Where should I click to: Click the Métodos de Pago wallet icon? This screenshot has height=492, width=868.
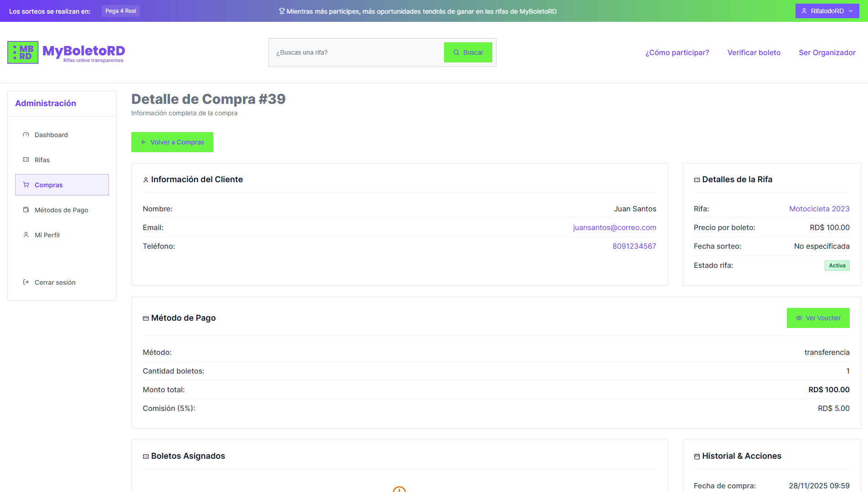(x=26, y=210)
